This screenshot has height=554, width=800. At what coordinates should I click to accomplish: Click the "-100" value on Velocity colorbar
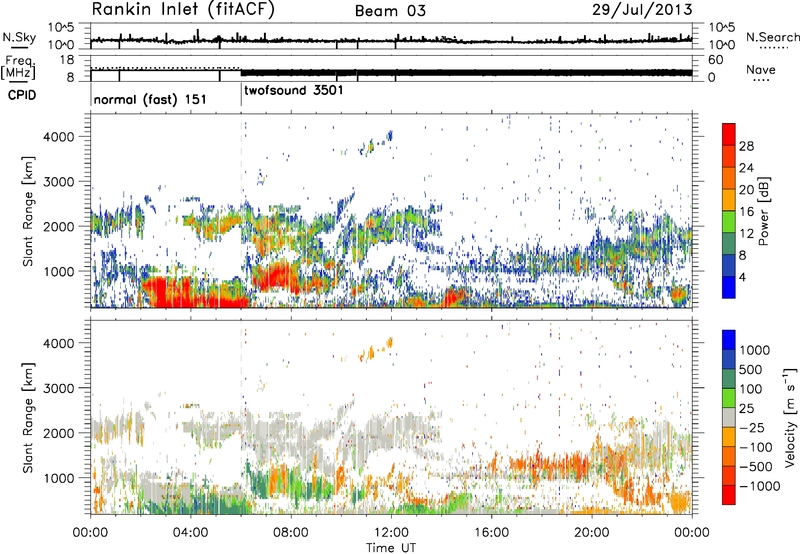point(756,447)
